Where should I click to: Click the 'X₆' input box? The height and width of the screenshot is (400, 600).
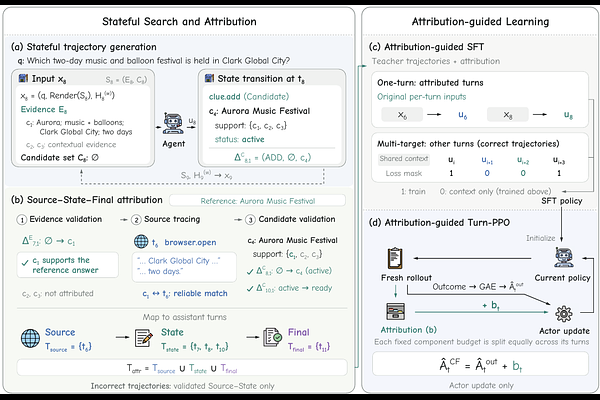coord(402,114)
